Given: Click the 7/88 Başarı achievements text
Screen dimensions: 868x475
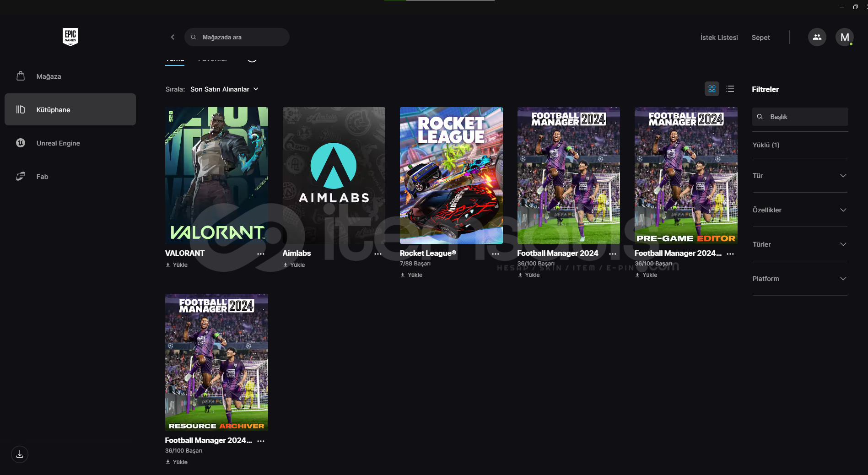Looking at the screenshot, I should (415, 264).
